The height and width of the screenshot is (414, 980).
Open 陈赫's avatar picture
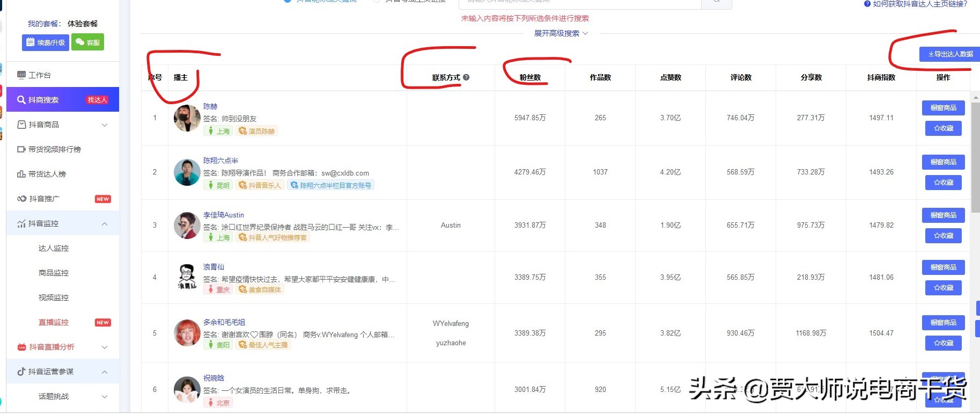point(187,118)
